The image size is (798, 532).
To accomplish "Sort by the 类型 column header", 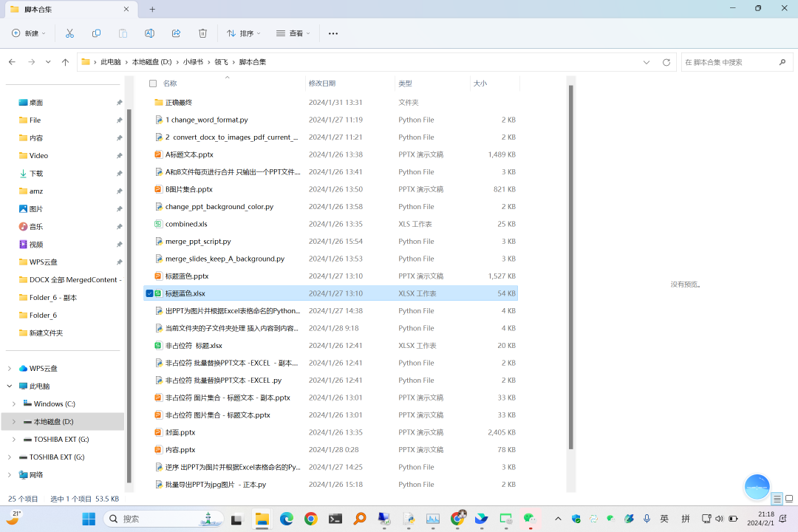I will coord(405,83).
